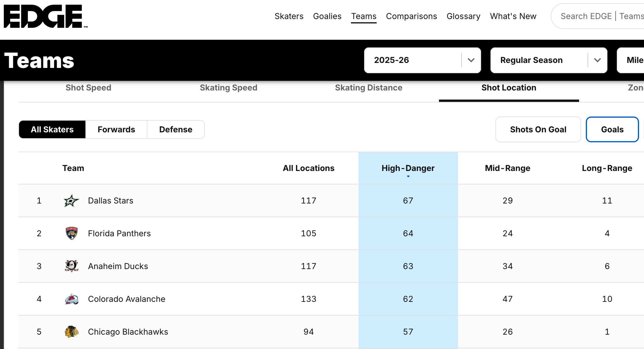Show Shots On Goal stats
Viewport: 644px width, 349px height.
coord(538,129)
